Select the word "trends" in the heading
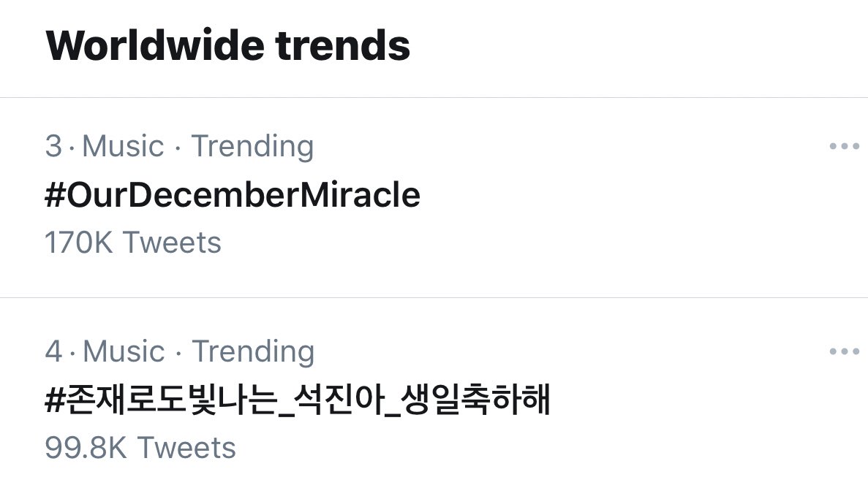Image resolution: width=868 pixels, height=488 pixels. tap(342, 45)
